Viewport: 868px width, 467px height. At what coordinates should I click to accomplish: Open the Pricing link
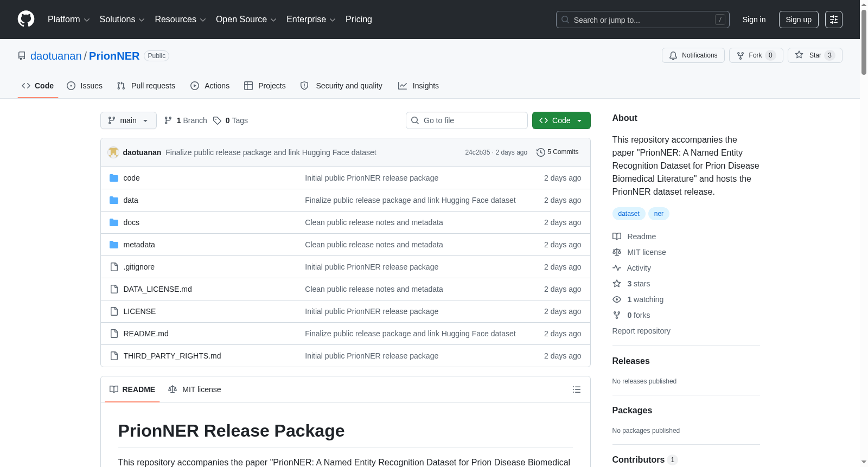[359, 20]
